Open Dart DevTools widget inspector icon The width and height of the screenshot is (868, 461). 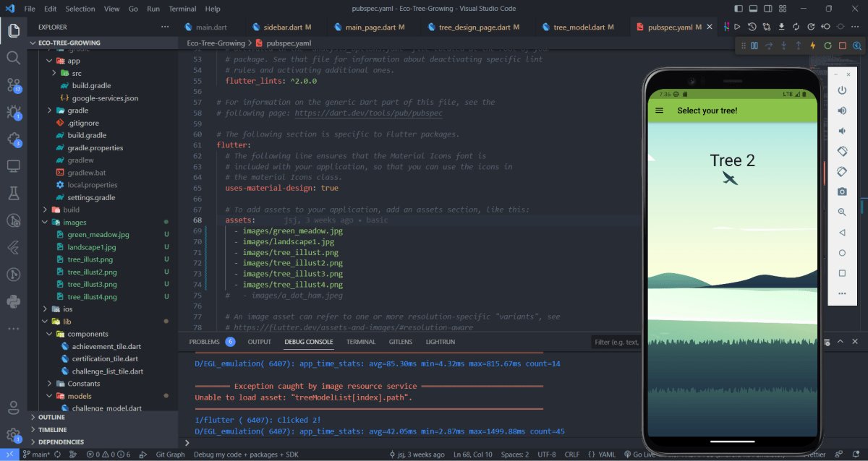coord(857,46)
